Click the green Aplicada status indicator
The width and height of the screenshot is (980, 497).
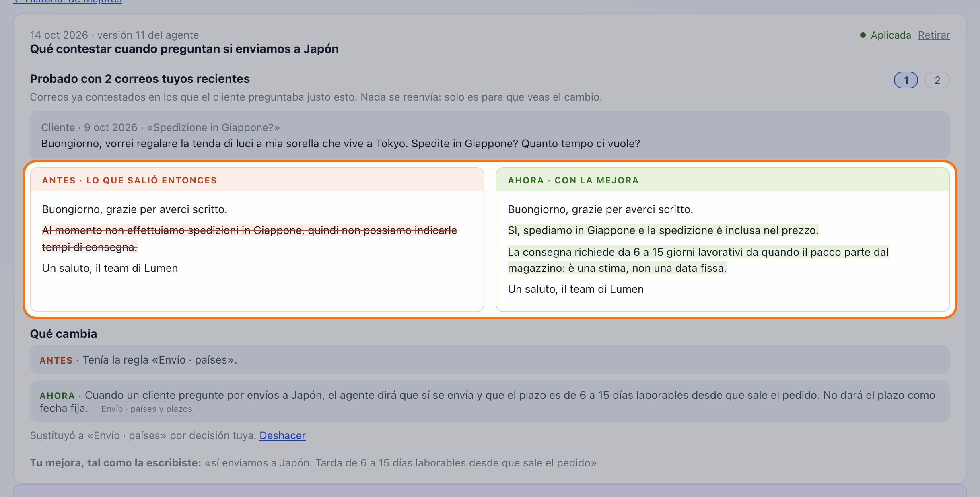(x=885, y=35)
